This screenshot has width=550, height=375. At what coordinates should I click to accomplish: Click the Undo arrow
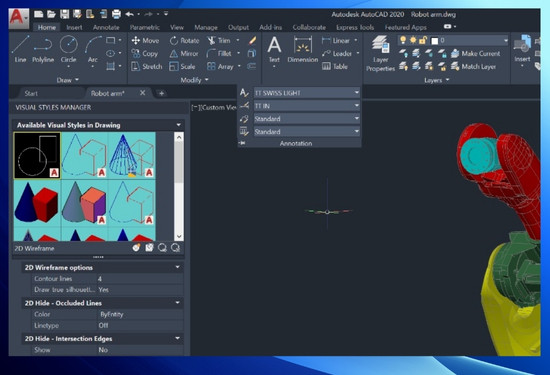coord(129,14)
